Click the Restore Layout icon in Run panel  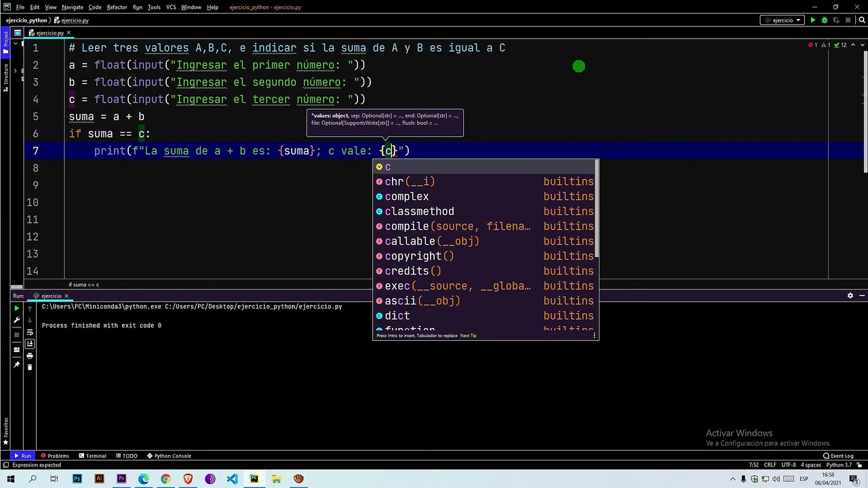(x=17, y=350)
